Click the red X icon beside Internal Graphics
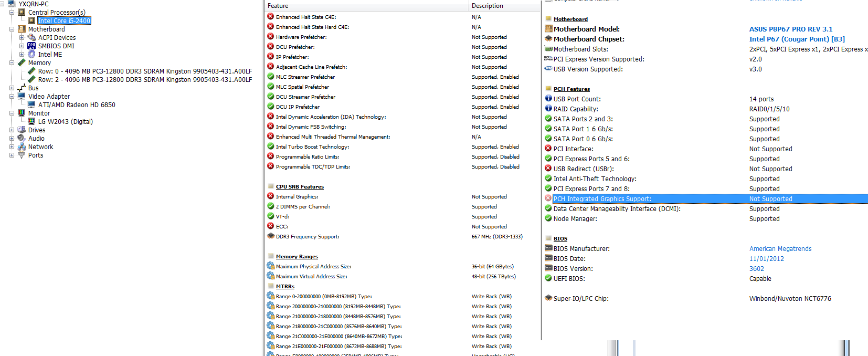 pyautogui.click(x=270, y=196)
